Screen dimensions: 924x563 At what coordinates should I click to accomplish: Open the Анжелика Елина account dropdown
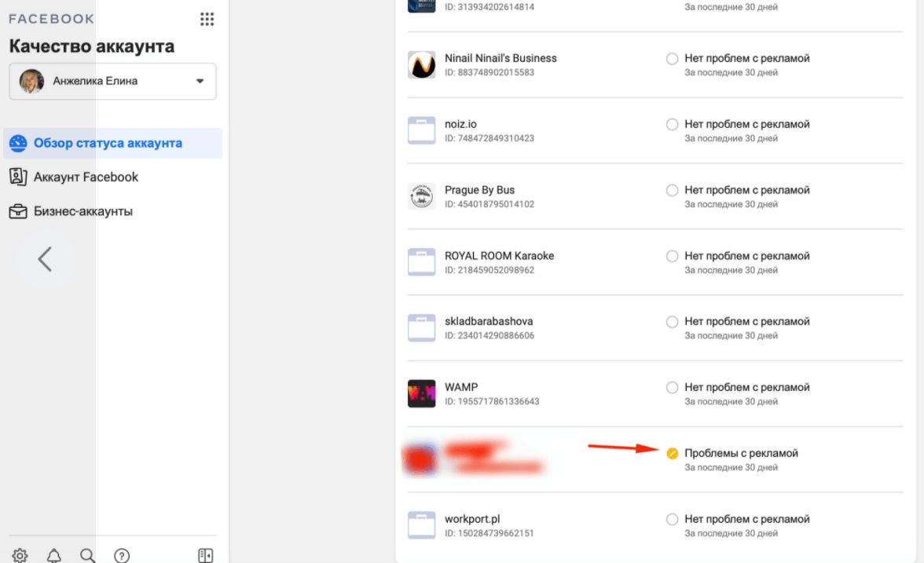(x=112, y=82)
